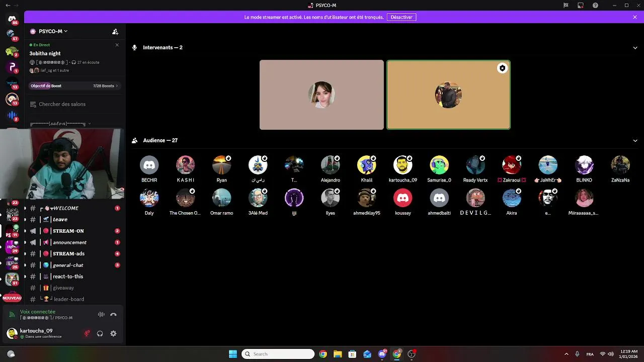Collapse the Audience section
644x362 pixels.
(x=635, y=141)
